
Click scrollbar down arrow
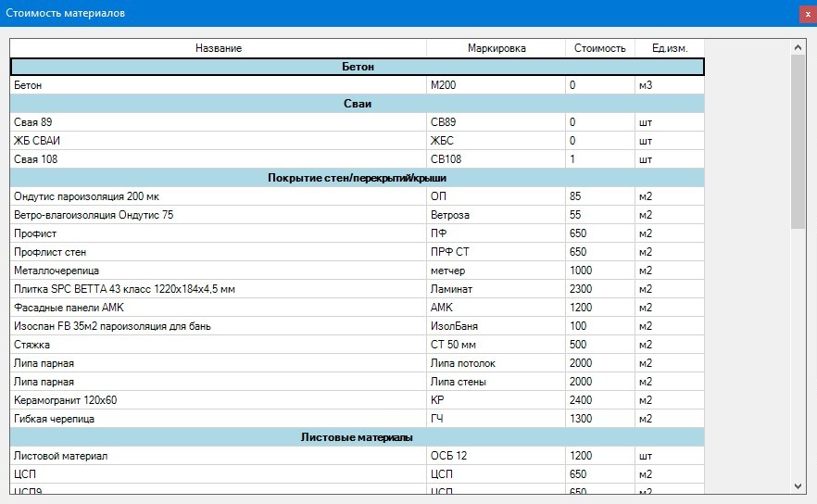pos(798,485)
